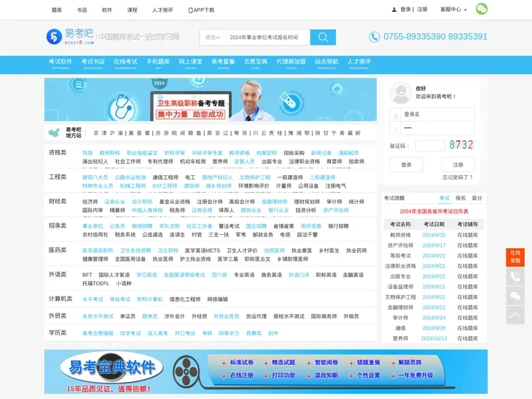
Task: Open 高考志愿填报 link in 学历类
Action: (x=98, y=333)
